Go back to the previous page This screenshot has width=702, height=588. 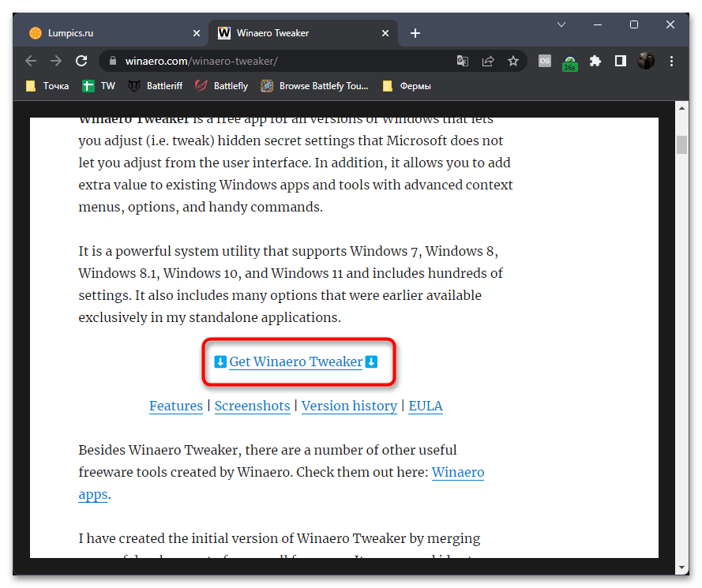31,61
